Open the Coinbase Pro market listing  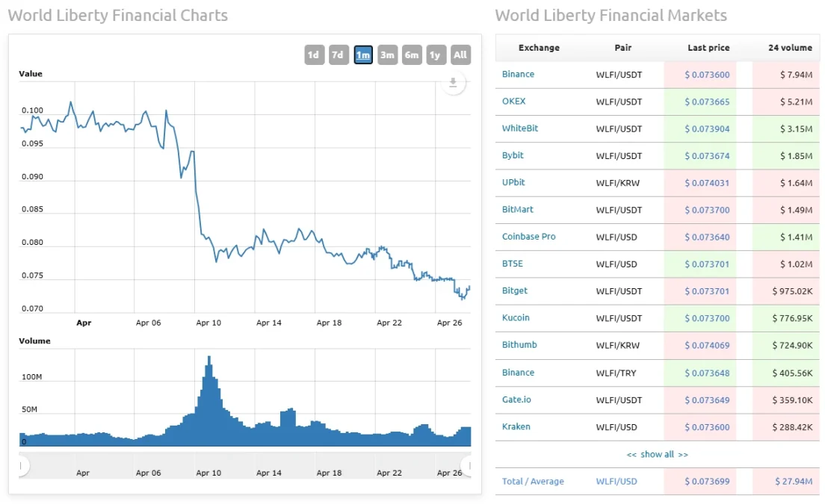click(x=528, y=237)
